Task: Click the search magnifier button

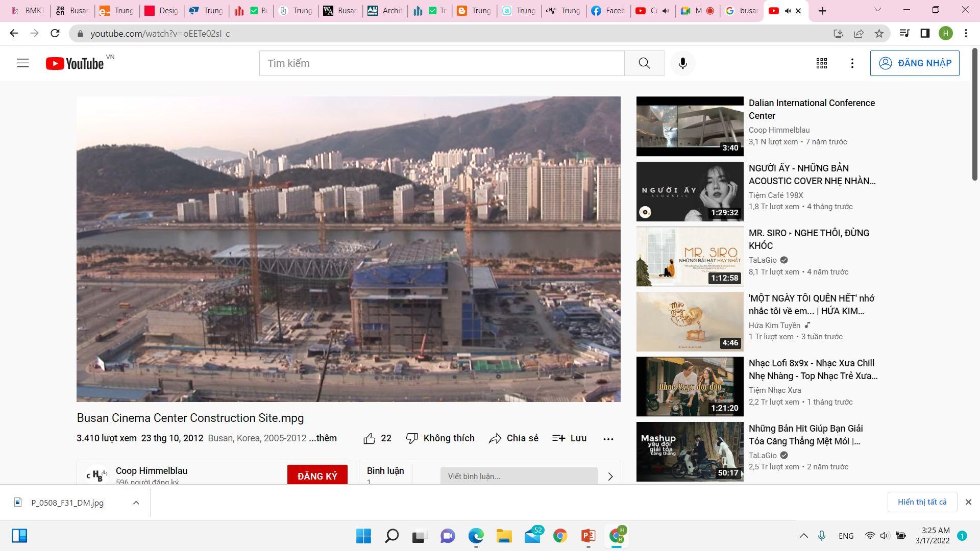Action: click(644, 63)
